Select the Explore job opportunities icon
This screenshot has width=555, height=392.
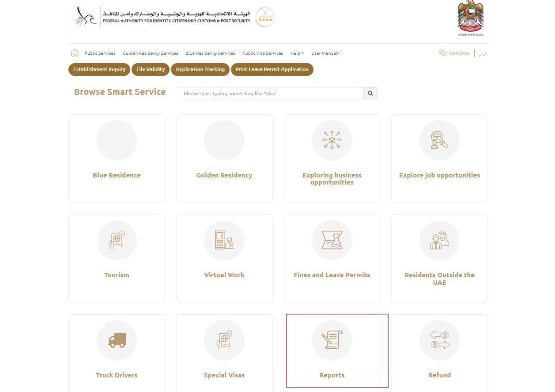(439, 140)
